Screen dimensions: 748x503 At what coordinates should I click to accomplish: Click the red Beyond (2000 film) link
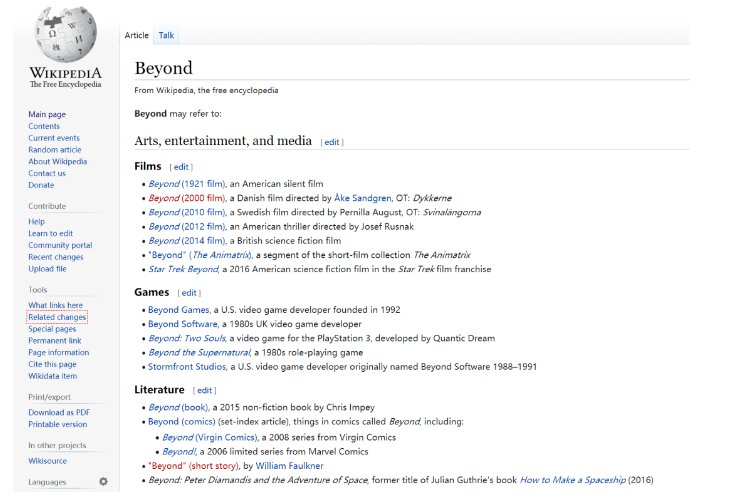187,198
